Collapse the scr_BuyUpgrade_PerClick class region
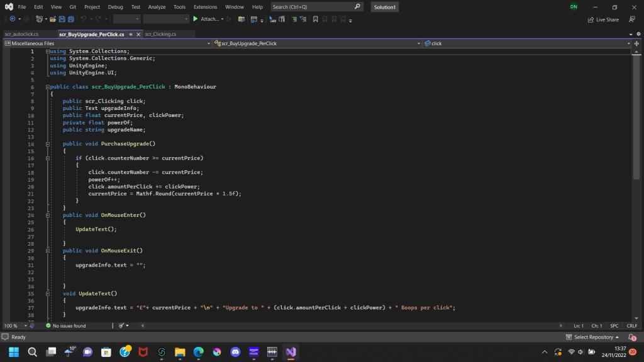Screen dimensions: 644x362 [x=47, y=87]
